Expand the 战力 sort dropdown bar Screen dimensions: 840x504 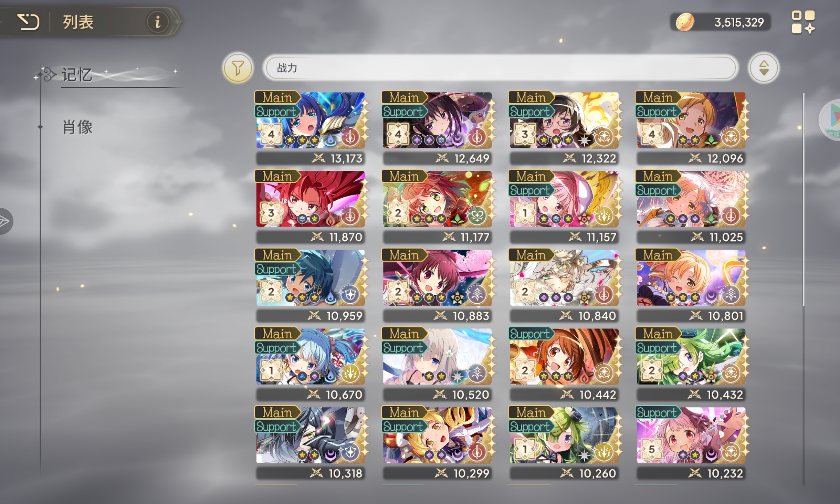(500, 68)
